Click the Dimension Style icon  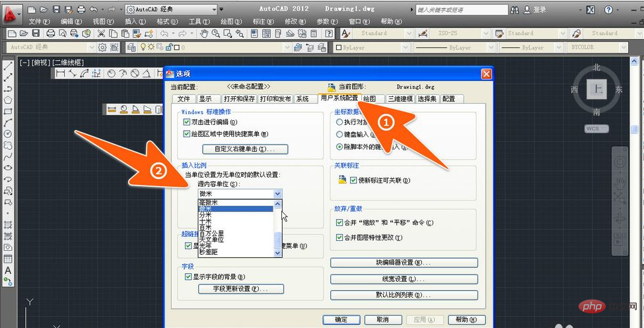(x=421, y=33)
